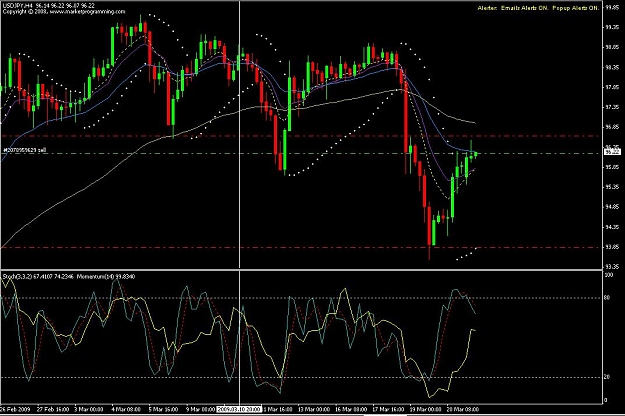Screen dimensions: 625x416
Task: Click the 26 Feb 2009 date label
Action: pos(15,409)
